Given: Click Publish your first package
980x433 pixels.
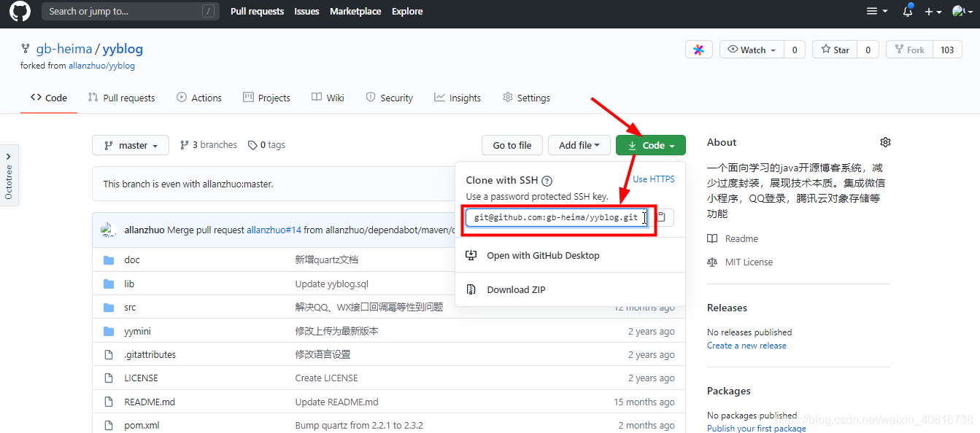Looking at the screenshot, I should coord(756,429).
